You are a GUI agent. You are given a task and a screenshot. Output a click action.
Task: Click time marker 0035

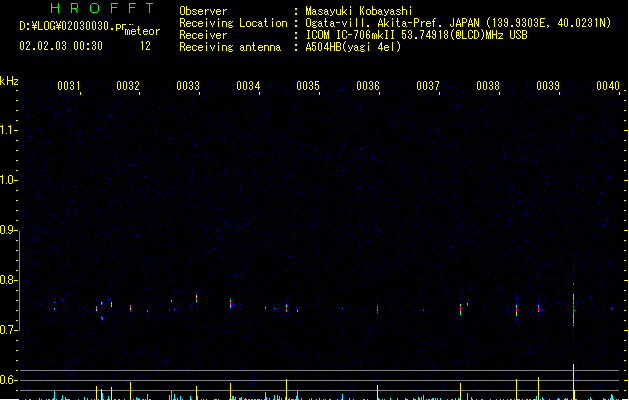click(x=308, y=86)
